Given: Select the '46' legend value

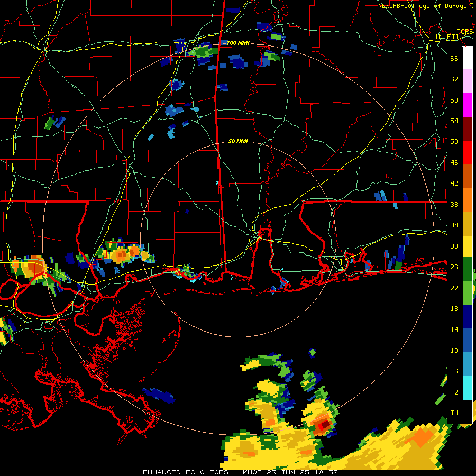Looking at the screenshot, I should click(x=454, y=163).
